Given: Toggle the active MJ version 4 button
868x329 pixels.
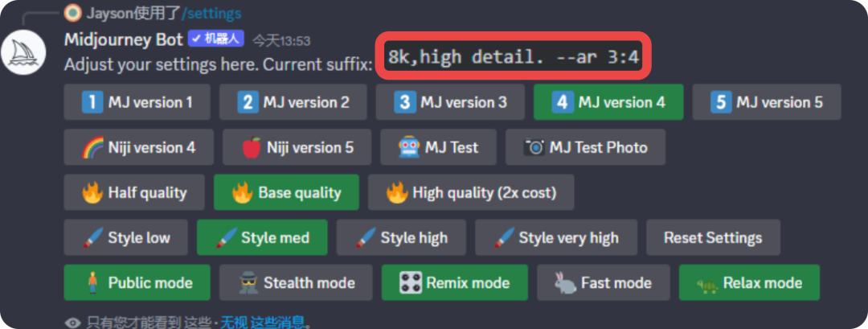Looking at the screenshot, I should [x=608, y=102].
